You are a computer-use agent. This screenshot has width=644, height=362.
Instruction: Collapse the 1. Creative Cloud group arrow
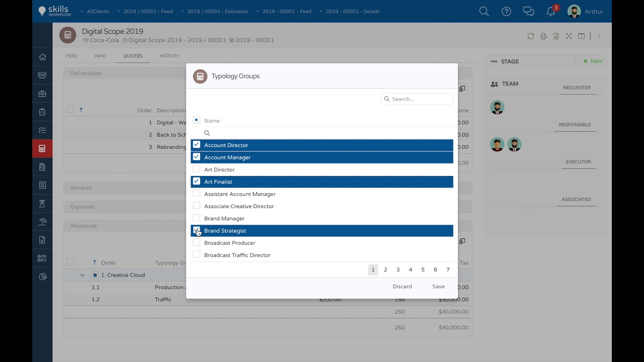point(83,276)
